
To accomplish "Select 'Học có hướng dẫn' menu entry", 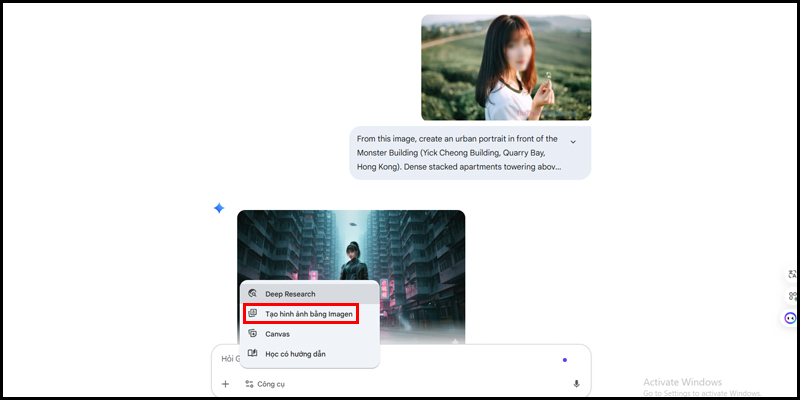I will 294,354.
